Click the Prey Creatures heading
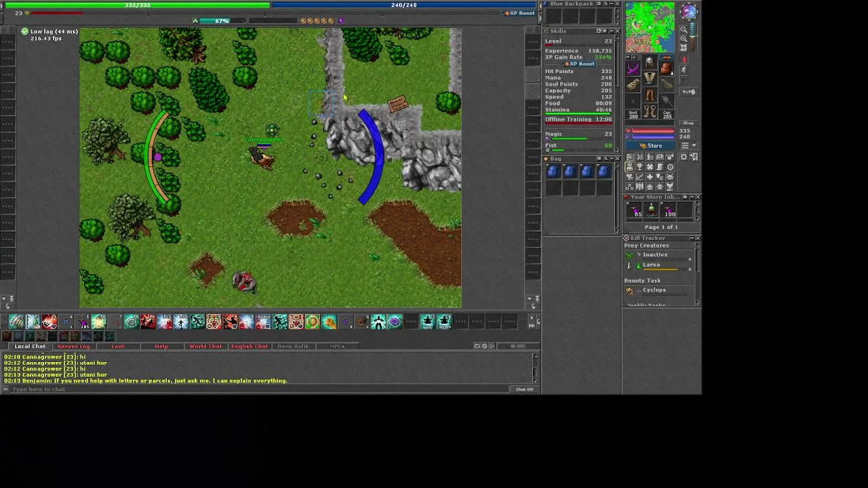This screenshot has width=868, height=488. [x=646, y=245]
